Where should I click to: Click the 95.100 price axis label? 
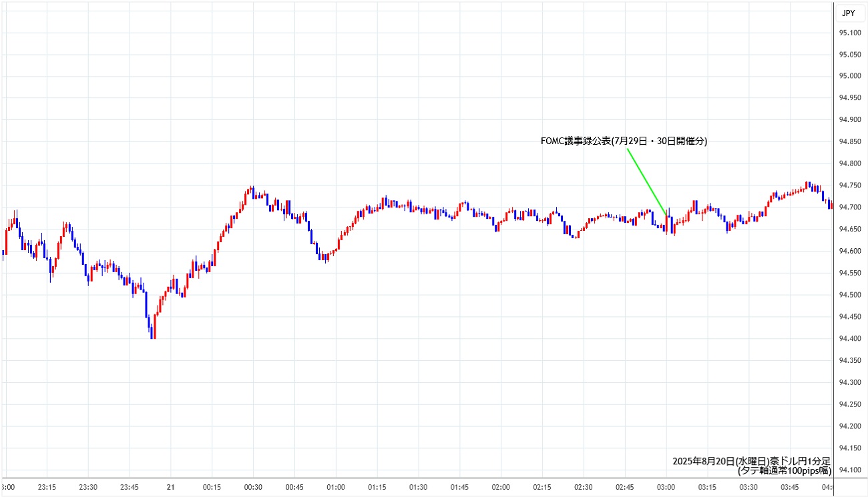point(850,33)
